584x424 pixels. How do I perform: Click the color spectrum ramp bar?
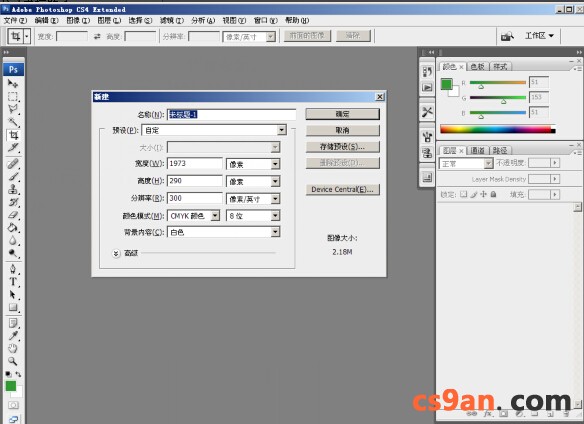click(x=498, y=129)
